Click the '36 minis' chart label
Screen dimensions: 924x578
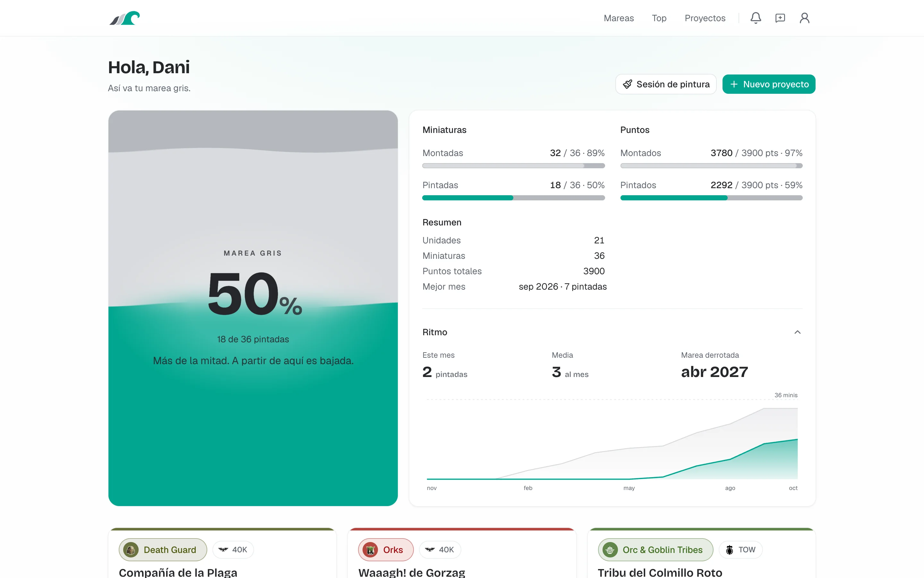[x=786, y=395]
